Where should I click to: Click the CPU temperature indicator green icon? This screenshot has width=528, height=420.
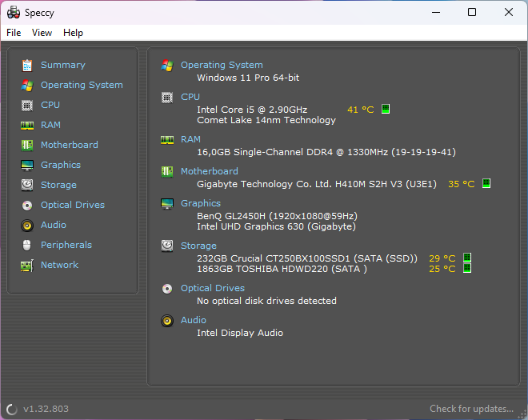point(386,109)
